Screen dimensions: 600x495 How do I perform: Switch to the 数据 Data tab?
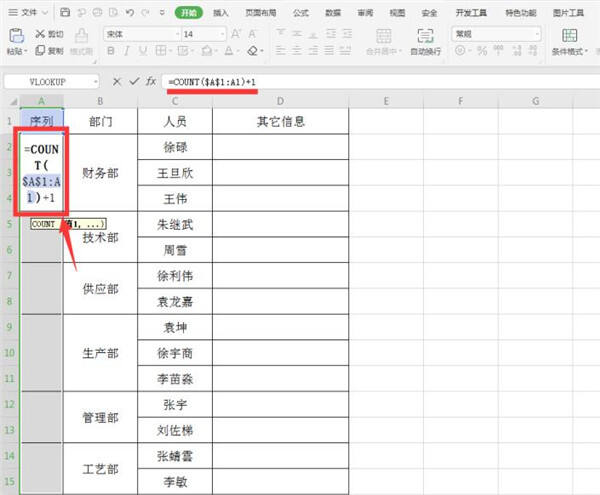[x=333, y=13]
